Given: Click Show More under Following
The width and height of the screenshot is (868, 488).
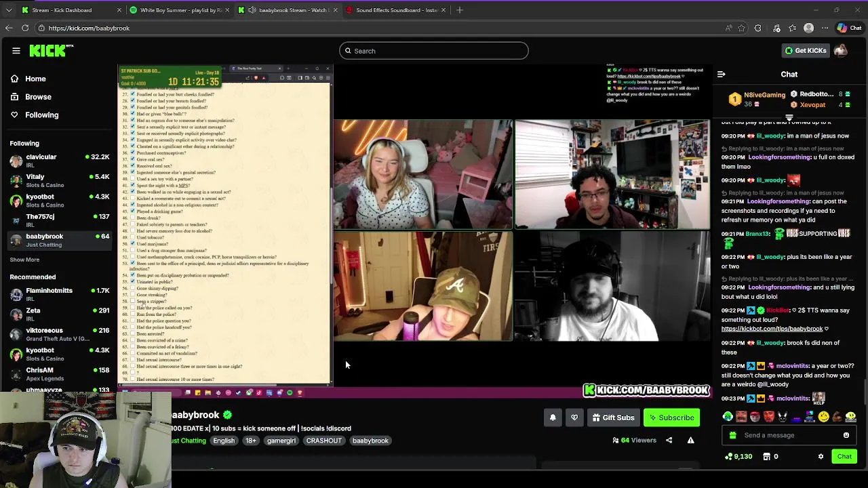Looking at the screenshot, I should 24,260.
